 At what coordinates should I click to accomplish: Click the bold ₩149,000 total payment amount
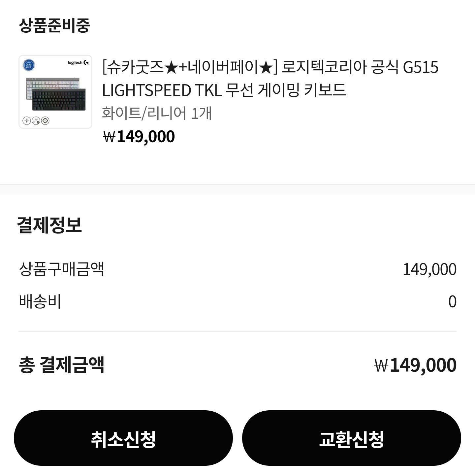pyautogui.click(x=415, y=365)
